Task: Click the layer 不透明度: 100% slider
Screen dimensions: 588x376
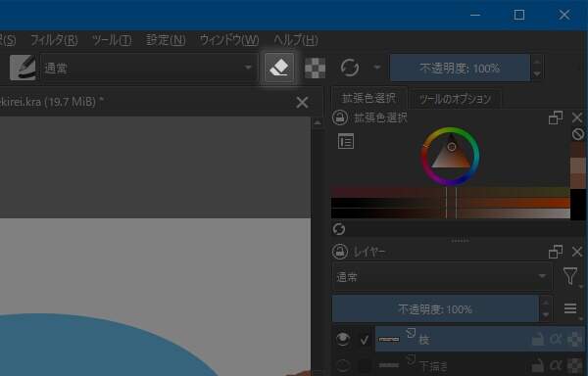Action: point(435,309)
